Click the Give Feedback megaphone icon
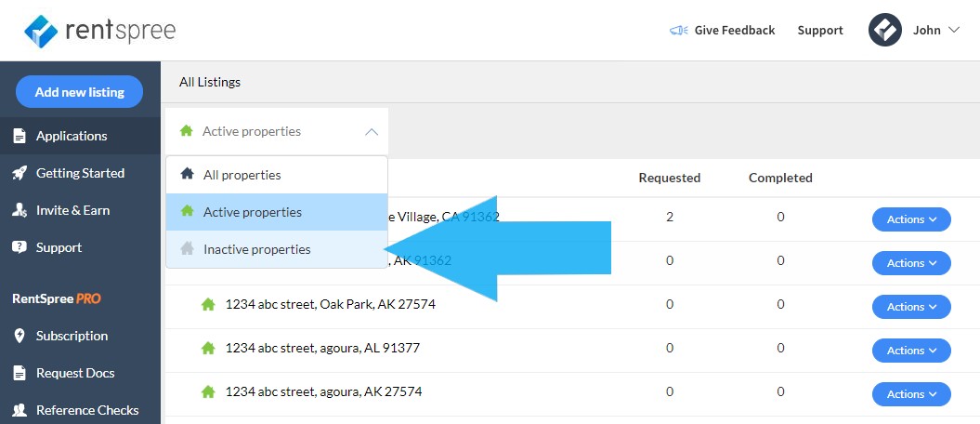 coord(678,30)
